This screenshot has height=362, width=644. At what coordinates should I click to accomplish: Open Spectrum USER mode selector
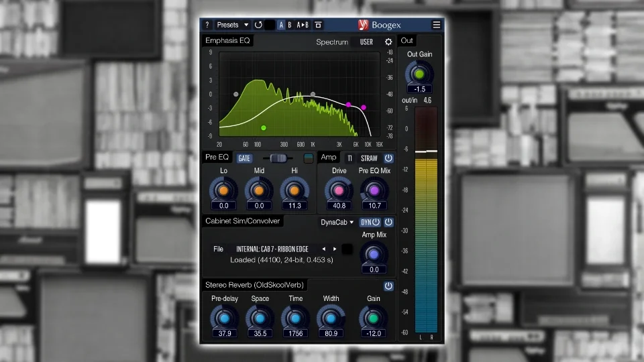tap(366, 42)
